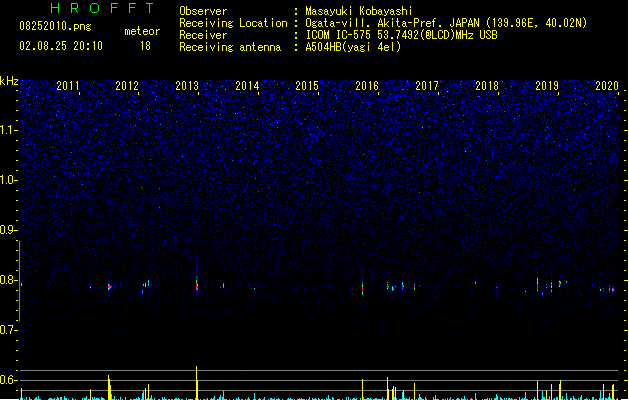Click the 2018 time marker
Image resolution: width=629 pixels, height=400 pixels.
pyautogui.click(x=487, y=86)
